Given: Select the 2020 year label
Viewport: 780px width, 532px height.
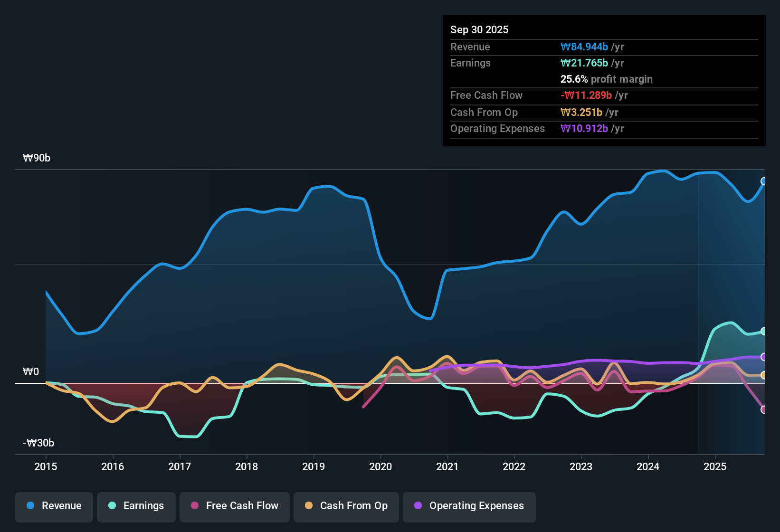Looking at the screenshot, I should point(380,467).
